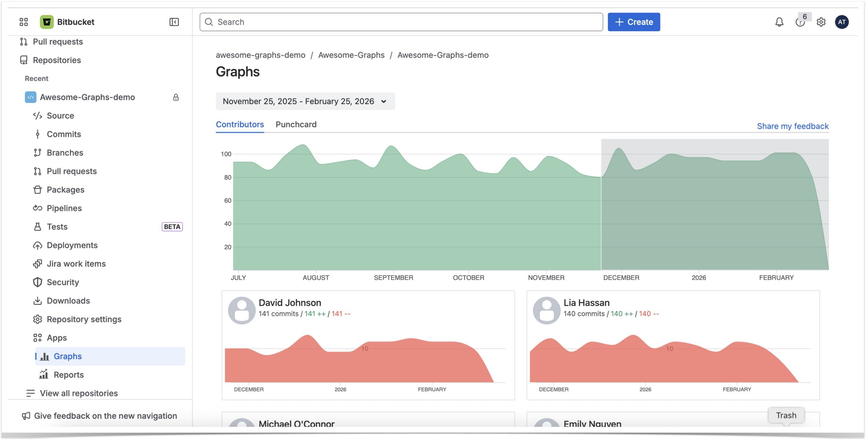Screen dimensions: 868x441
Task: Select the Contributors tab
Action: (x=239, y=124)
